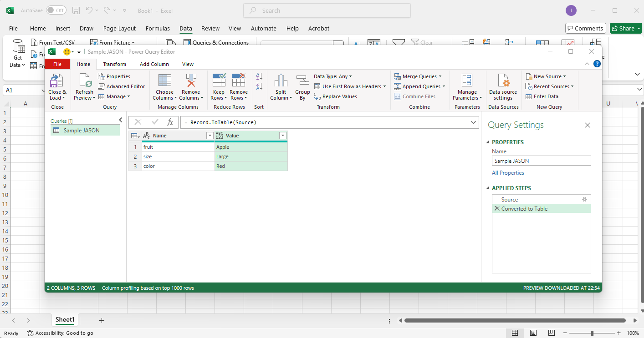Open the Power Query File tab
This screenshot has height=338, width=644.
(57, 64)
